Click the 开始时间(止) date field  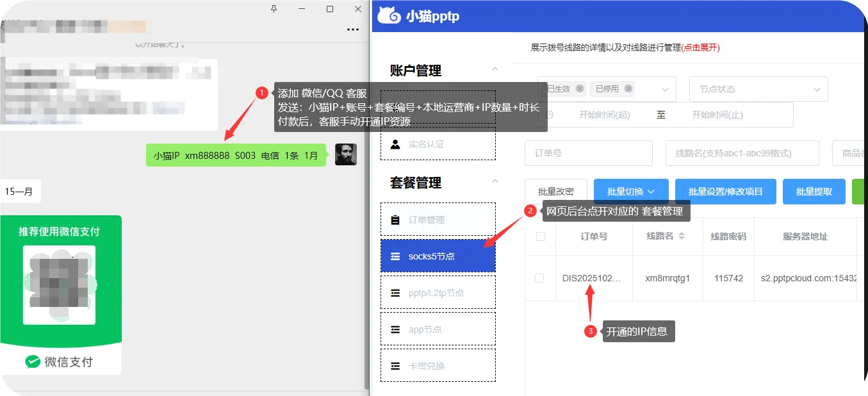click(x=717, y=115)
